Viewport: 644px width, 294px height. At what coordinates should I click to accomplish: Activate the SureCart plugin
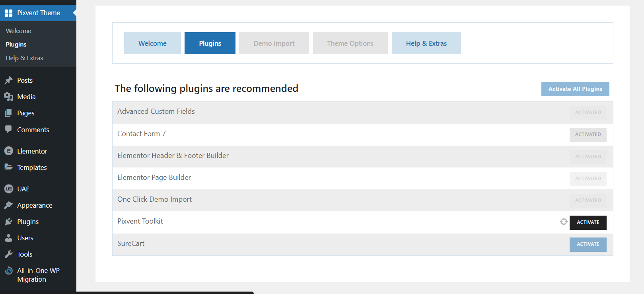coord(588,244)
